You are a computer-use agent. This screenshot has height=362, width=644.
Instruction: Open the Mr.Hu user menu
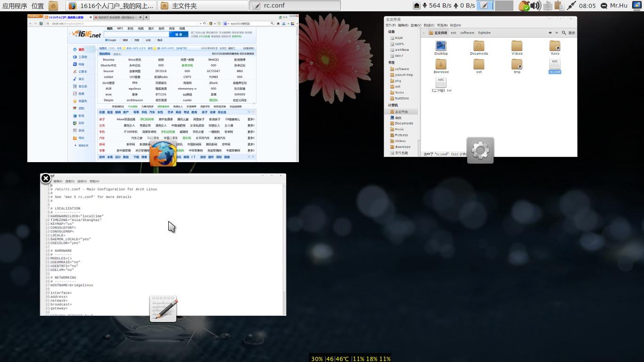click(615, 6)
